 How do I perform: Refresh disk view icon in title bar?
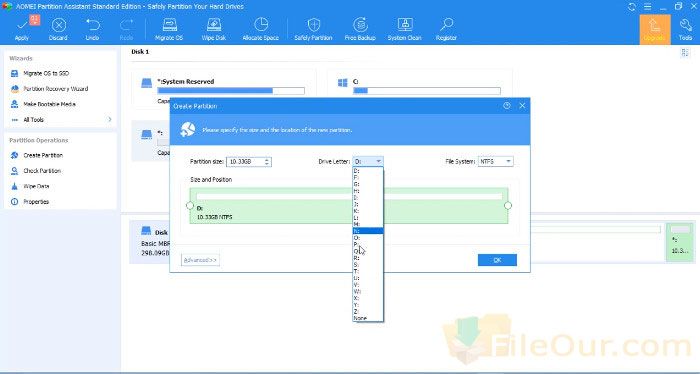point(632,7)
